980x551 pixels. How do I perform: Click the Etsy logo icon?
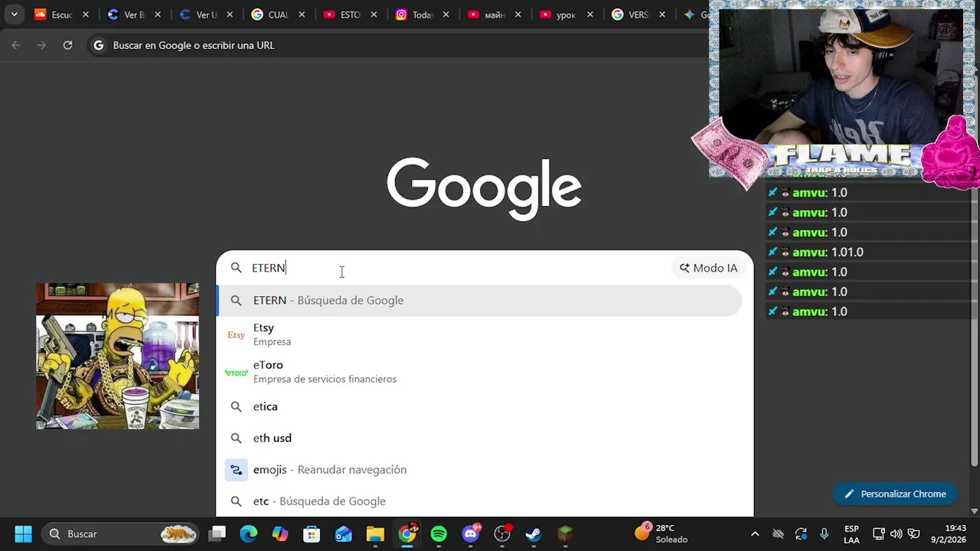coord(236,335)
